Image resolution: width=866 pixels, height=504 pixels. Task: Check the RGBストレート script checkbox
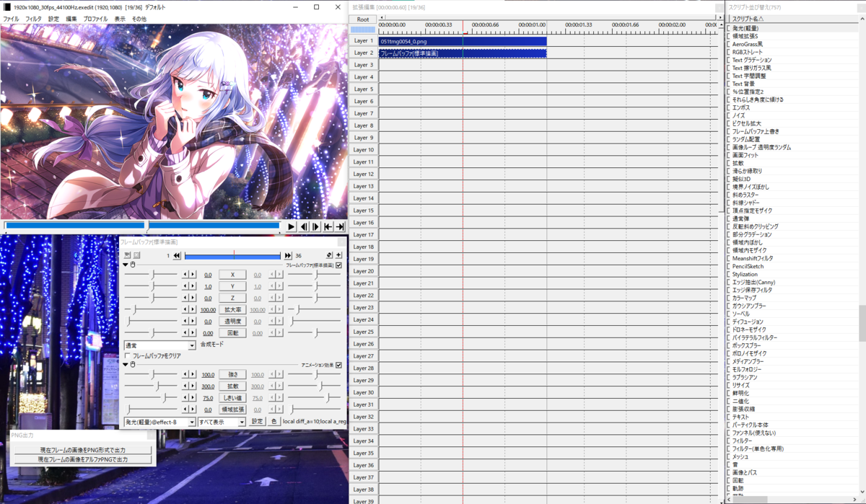tap(728, 52)
